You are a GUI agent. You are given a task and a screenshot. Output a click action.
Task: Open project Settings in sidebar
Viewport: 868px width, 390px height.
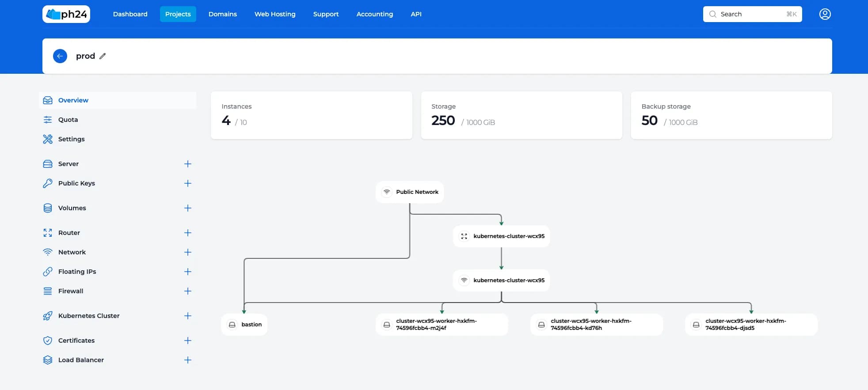[71, 139]
